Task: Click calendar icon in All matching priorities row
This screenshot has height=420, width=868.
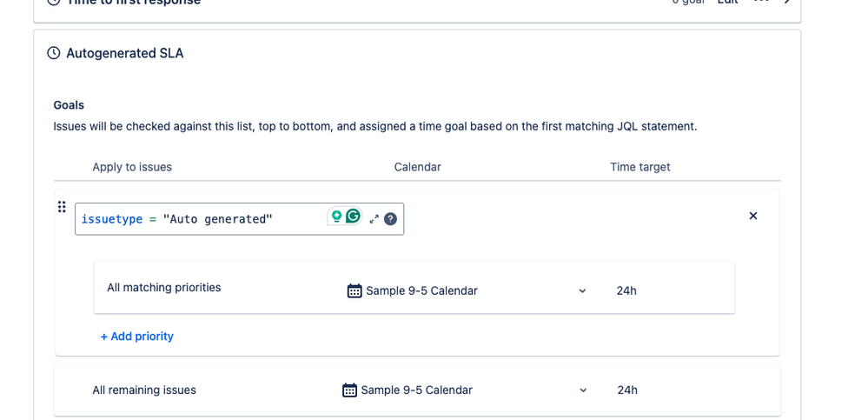Action: pyautogui.click(x=354, y=290)
